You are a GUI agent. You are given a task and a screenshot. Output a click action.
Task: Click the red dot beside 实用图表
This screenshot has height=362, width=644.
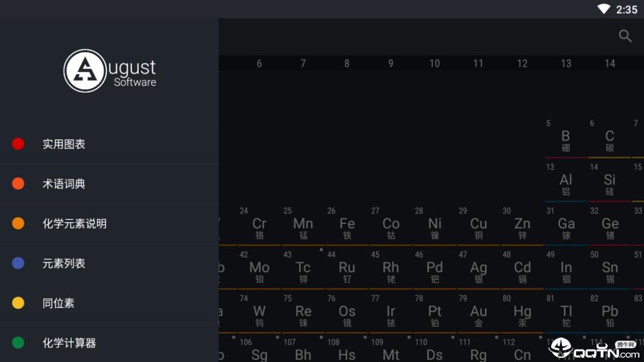click(x=18, y=144)
